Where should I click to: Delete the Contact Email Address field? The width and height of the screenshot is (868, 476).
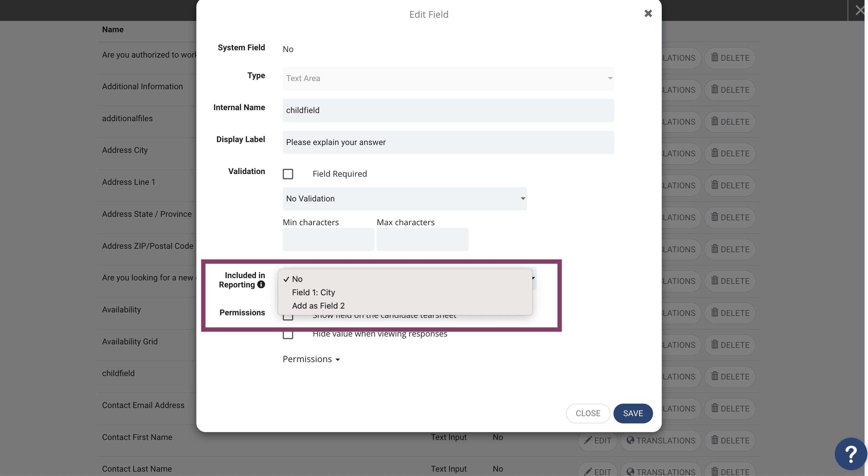(730, 409)
